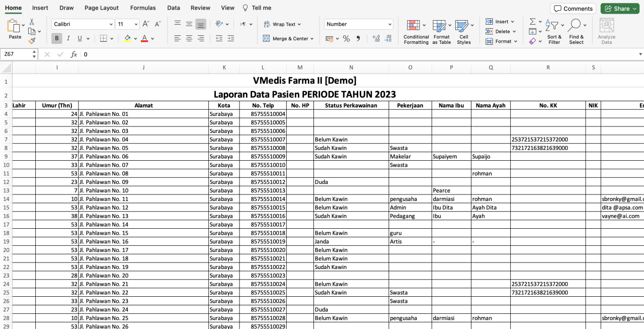The image size is (644, 329).
Task: Expand the Number format dropdown
Action: [x=390, y=24]
